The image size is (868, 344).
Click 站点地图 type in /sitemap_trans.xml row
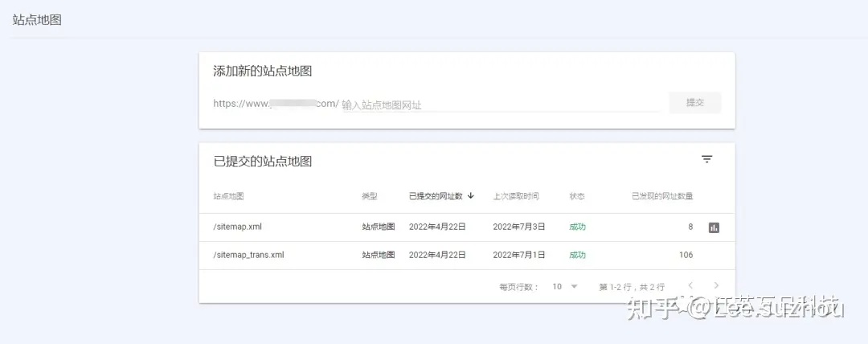(x=379, y=255)
